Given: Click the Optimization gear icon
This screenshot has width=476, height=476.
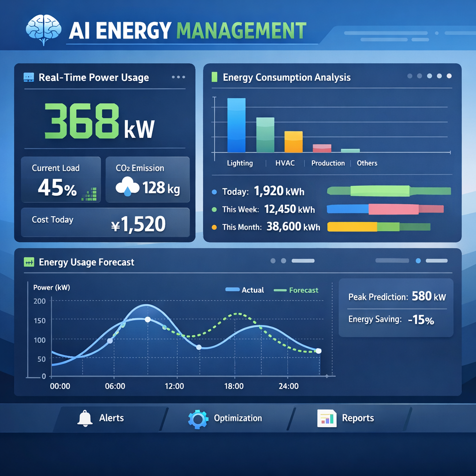Looking at the screenshot, I should pos(198,418).
